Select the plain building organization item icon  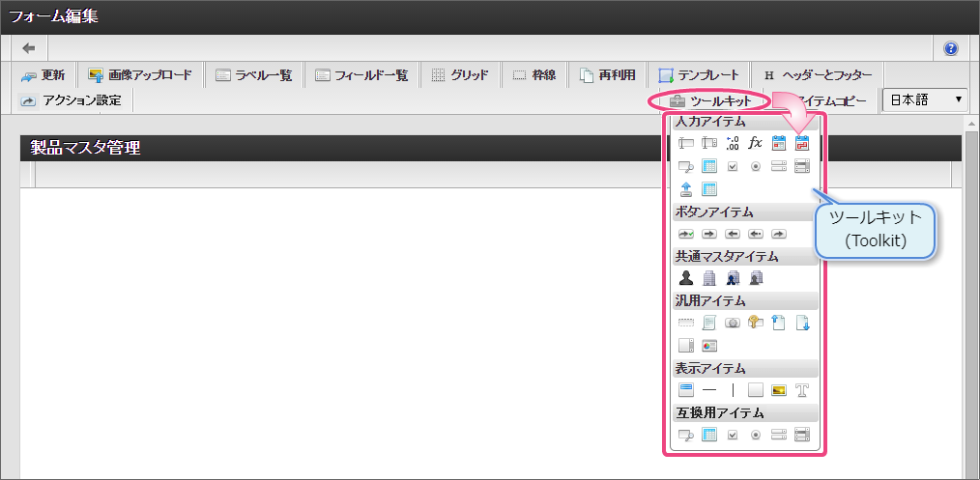tap(708, 278)
